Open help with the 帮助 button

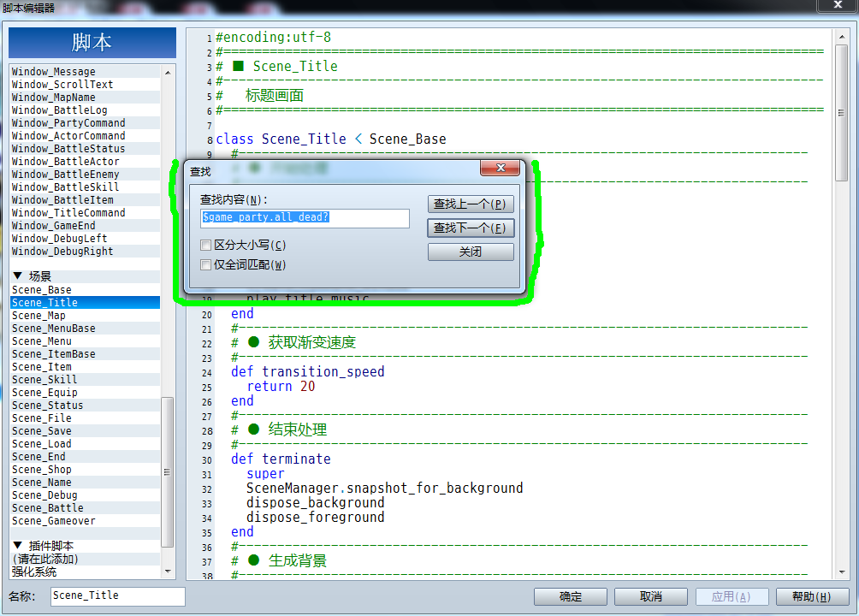click(812, 596)
